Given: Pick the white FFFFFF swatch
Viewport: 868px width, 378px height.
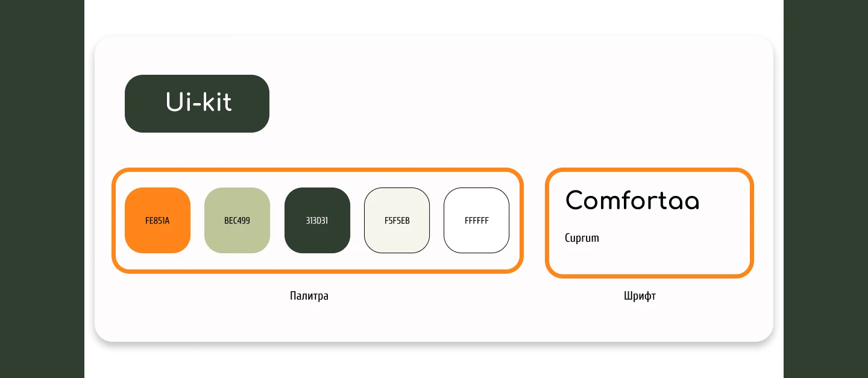Looking at the screenshot, I should 476,220.
